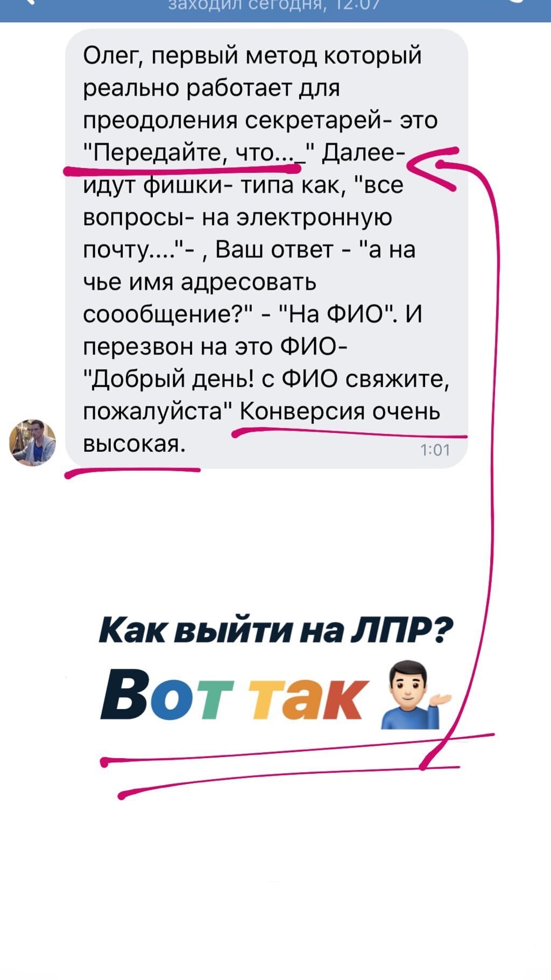This screenshot has width=551, height=980.
Task: Tap the sender's round avatar photo
Action: 33,442
